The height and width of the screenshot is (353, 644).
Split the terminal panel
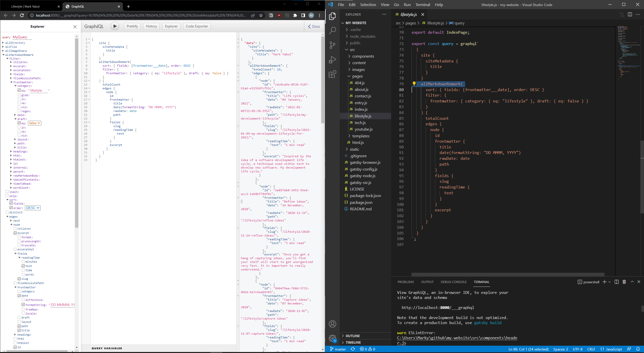click(617, 282)
